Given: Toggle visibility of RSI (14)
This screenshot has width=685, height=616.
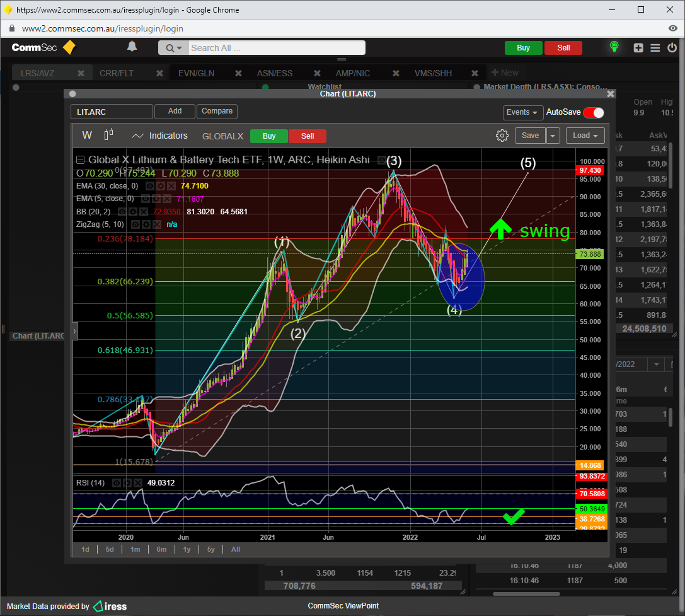Looking at the screenshot, I should (117, 483).
